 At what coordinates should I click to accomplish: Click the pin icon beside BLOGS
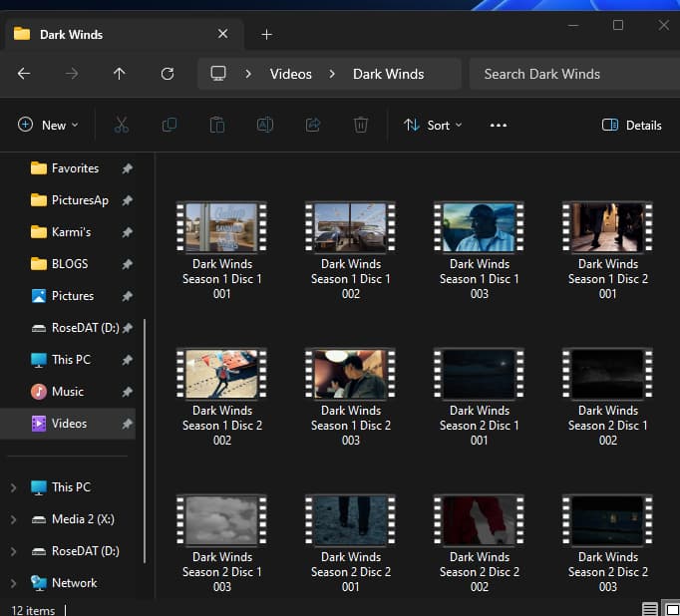tap(127, 264)
